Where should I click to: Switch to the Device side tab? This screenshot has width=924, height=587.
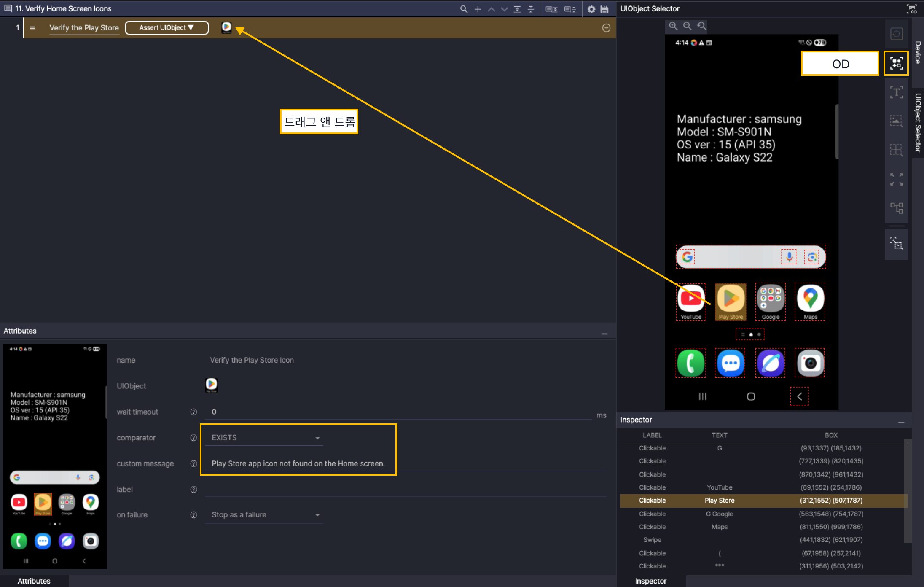click(x=918, y=52)
